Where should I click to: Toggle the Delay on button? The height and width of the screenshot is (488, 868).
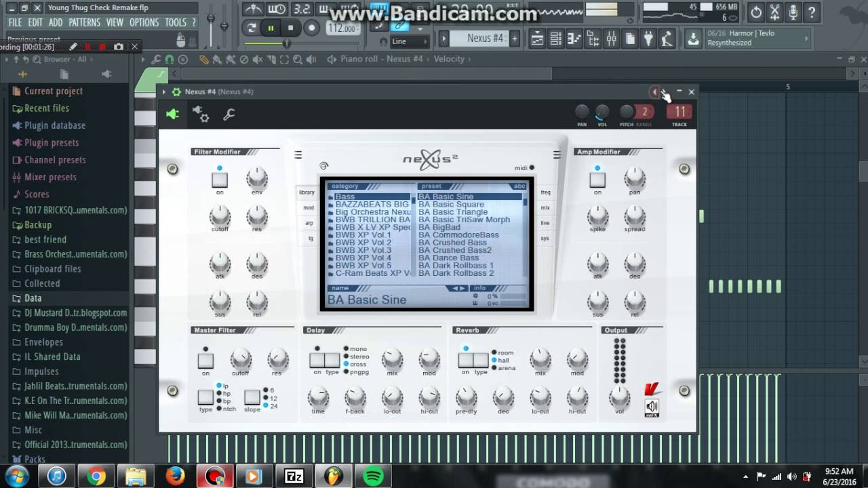point(317,361)
